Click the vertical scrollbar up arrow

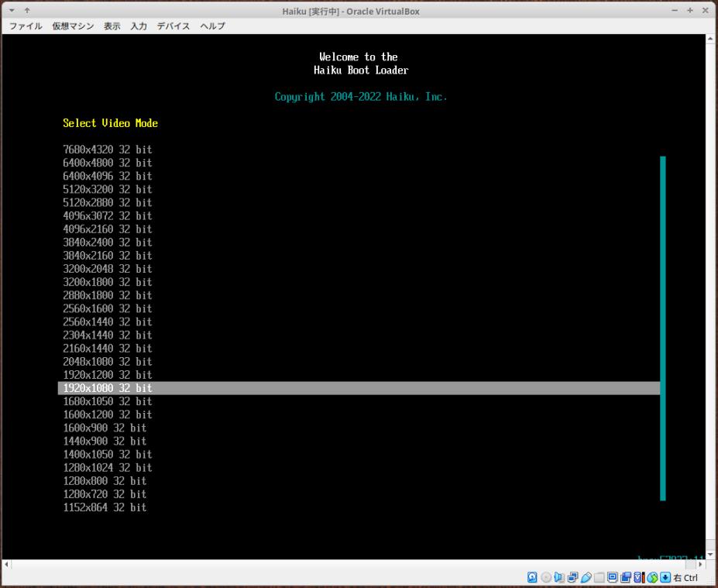(710, 39)
